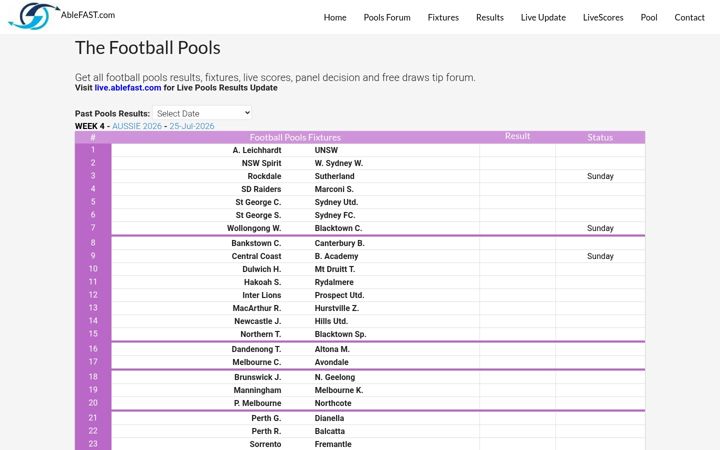Select home team A. Leichhardt

[257, 150]
